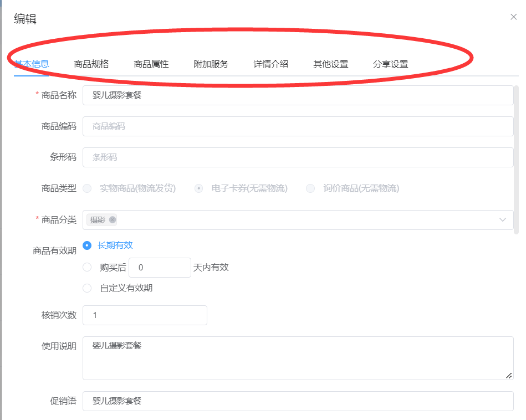Click the 使用说明 textarea resize handle
The height and width of the screenshot is (420, 526).
tap(509, 375)
